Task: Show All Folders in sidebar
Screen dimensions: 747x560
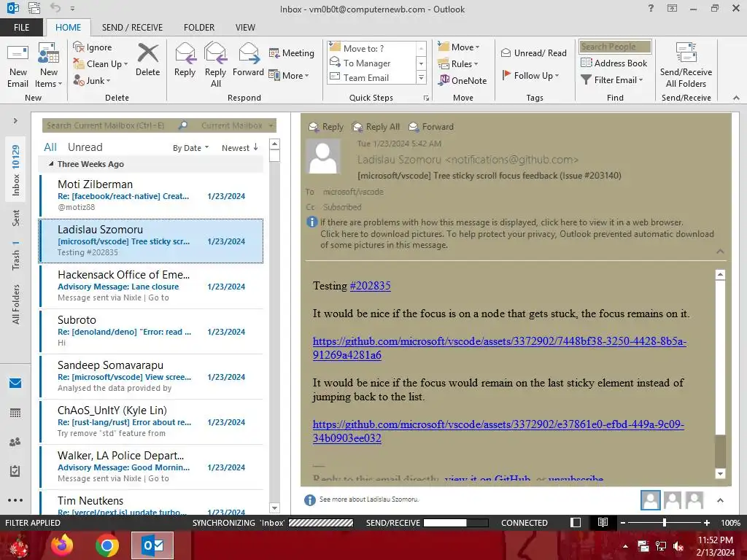Action: [16, 304]
